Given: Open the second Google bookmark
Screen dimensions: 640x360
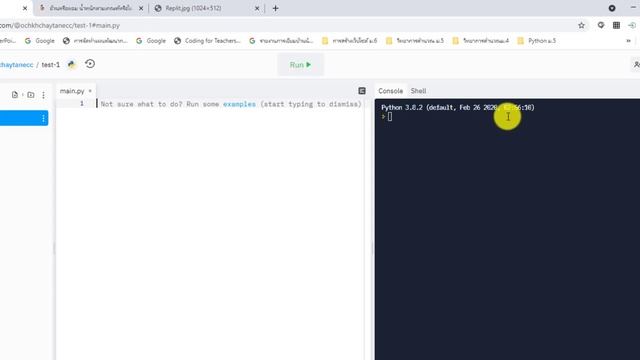Looking at the screenshot, I should (x=151, y=41).
